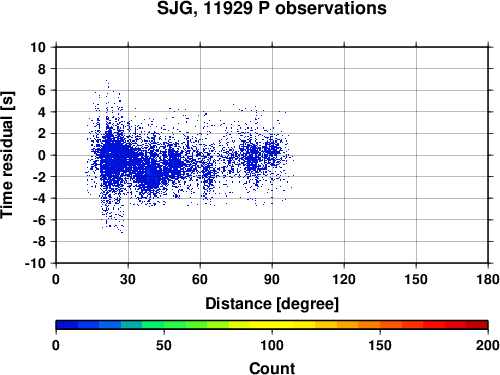Click the y-axis tick label '10'
This screenshot has height=375, width=500.
tap(38, 47)
